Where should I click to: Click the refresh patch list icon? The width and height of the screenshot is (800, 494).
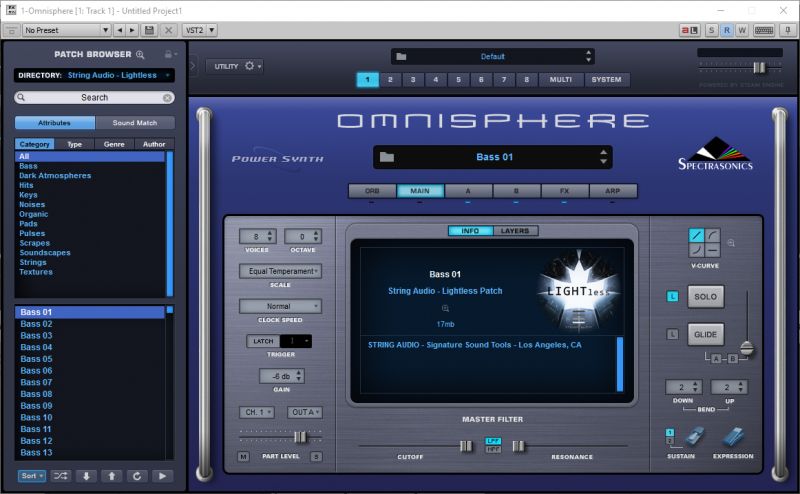[137, 476]
